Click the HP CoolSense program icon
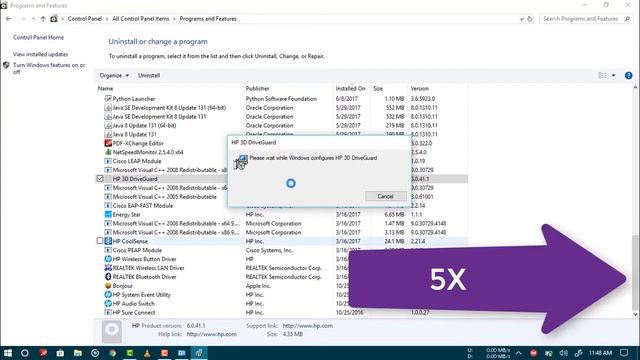This screenshot has width=640, height=360. (x=108, y=241)
